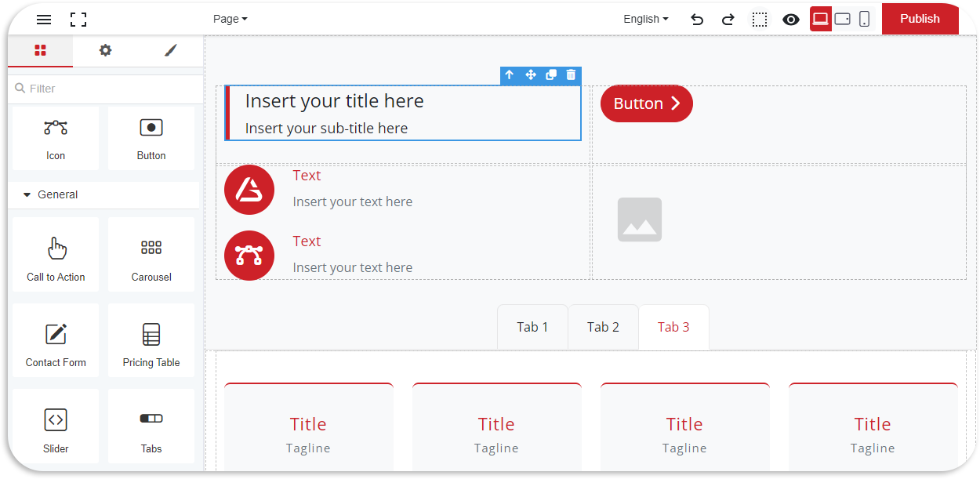
Task: Switch to mobile device view
Action: (864, 20)
